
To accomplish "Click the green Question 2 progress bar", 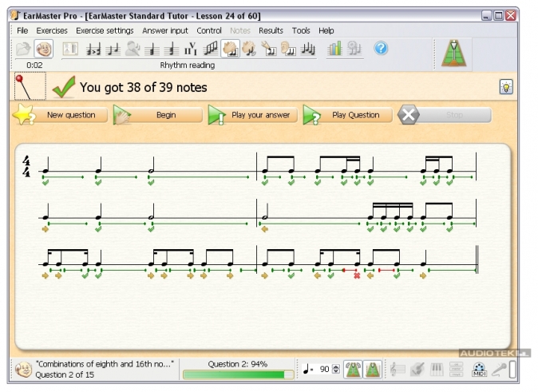I will tap(238, 374).
